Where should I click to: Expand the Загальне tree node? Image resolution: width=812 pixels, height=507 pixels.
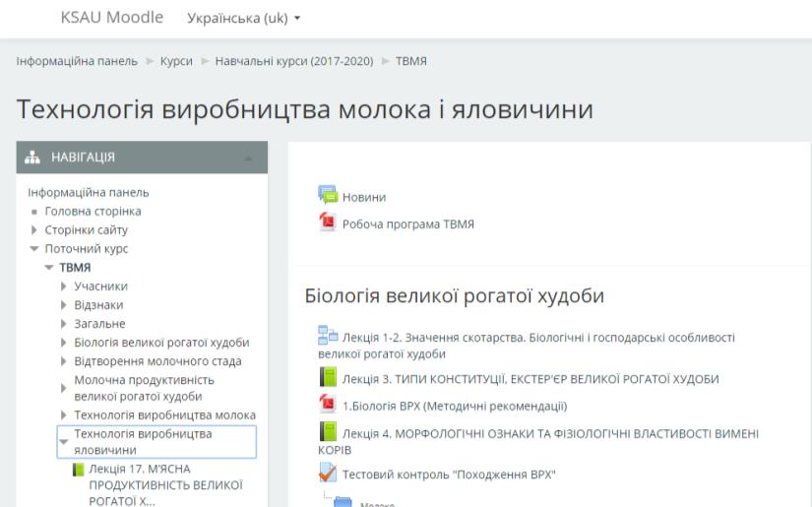(63, 324)
